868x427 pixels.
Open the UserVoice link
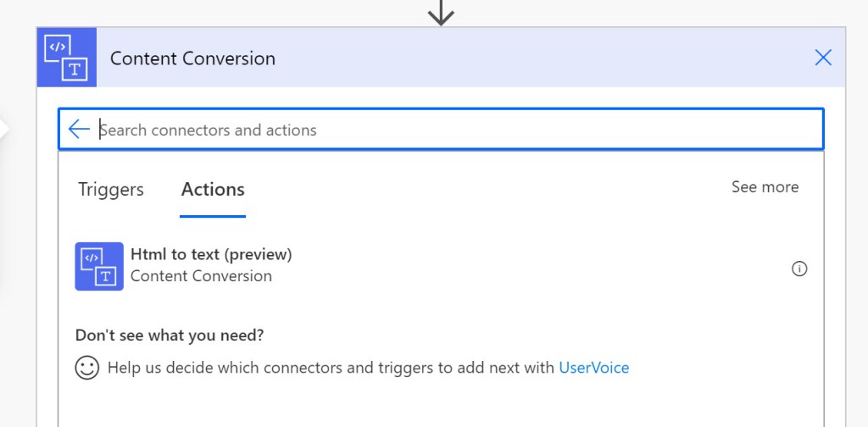point(593,368)
